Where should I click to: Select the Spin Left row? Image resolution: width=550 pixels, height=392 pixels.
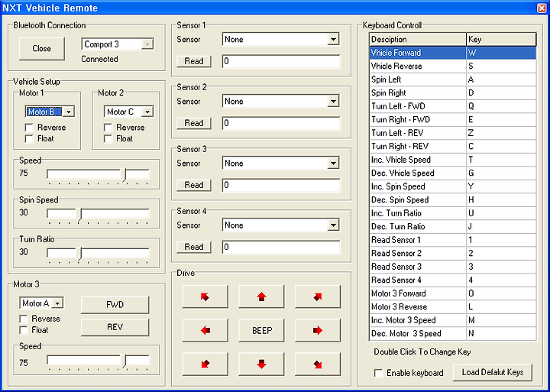(453, 79)
